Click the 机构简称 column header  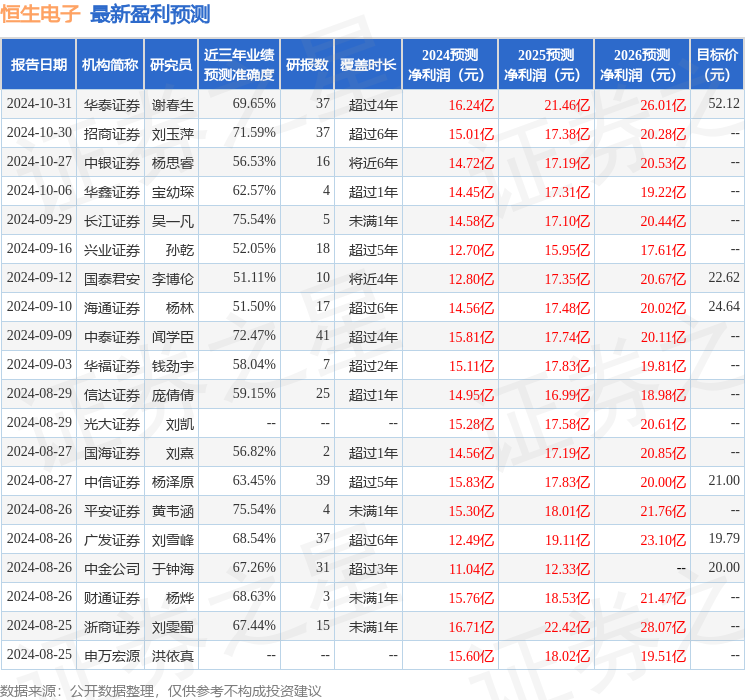point(110,64)
